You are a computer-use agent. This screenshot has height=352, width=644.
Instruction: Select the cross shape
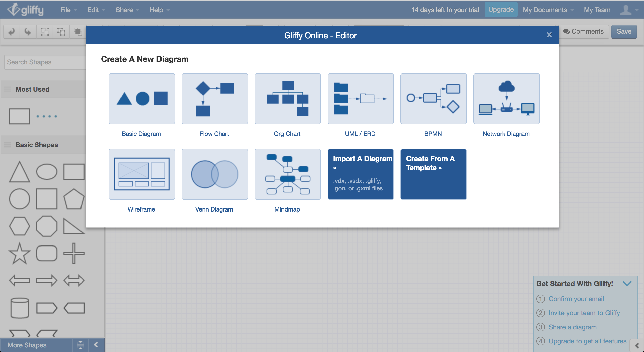point(74,253)
